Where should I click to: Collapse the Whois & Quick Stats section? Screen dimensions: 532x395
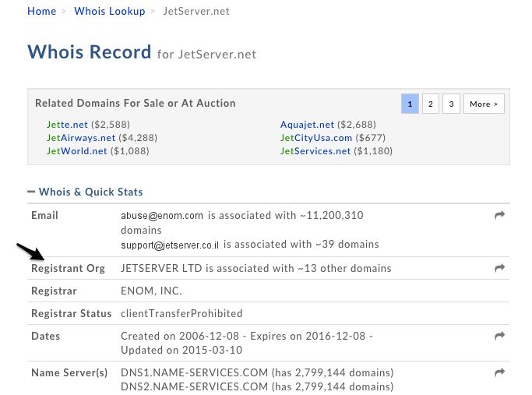click(x=31, y=192)
